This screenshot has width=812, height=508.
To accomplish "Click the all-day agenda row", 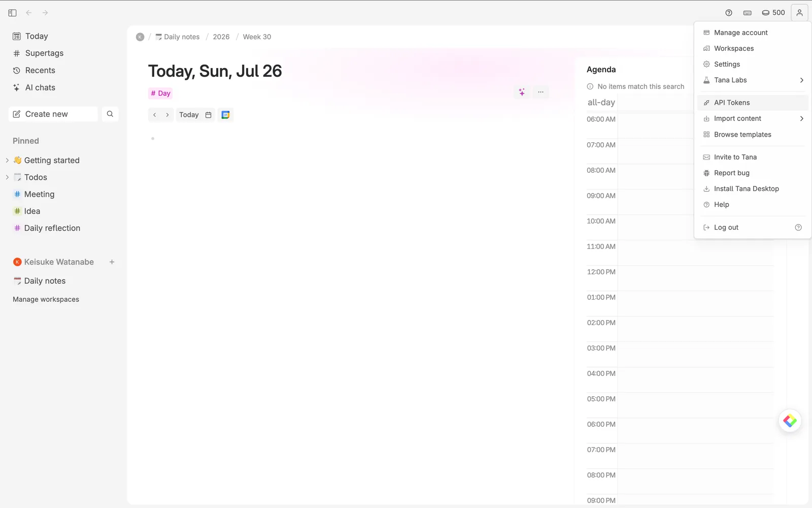I will tap(680, 103).
